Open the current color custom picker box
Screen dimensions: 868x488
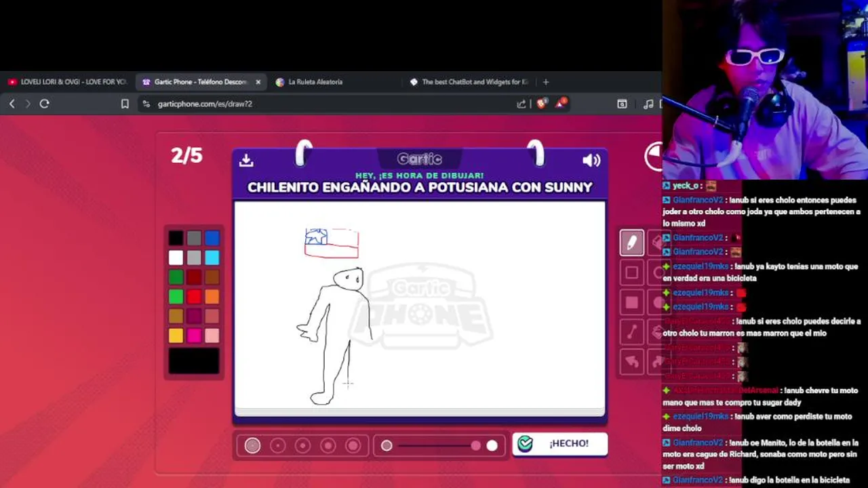194,361
